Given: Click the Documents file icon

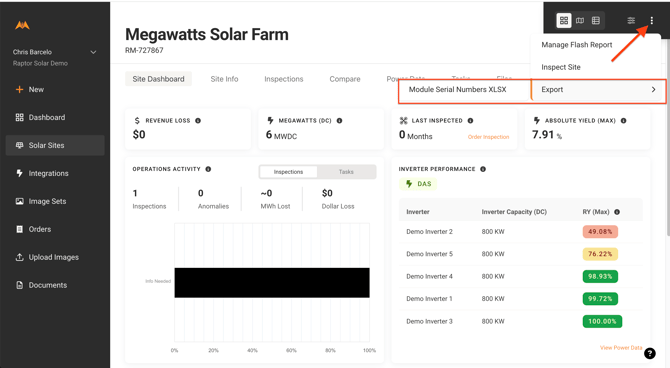Looking at the screenshot, I should coord(19,285).
